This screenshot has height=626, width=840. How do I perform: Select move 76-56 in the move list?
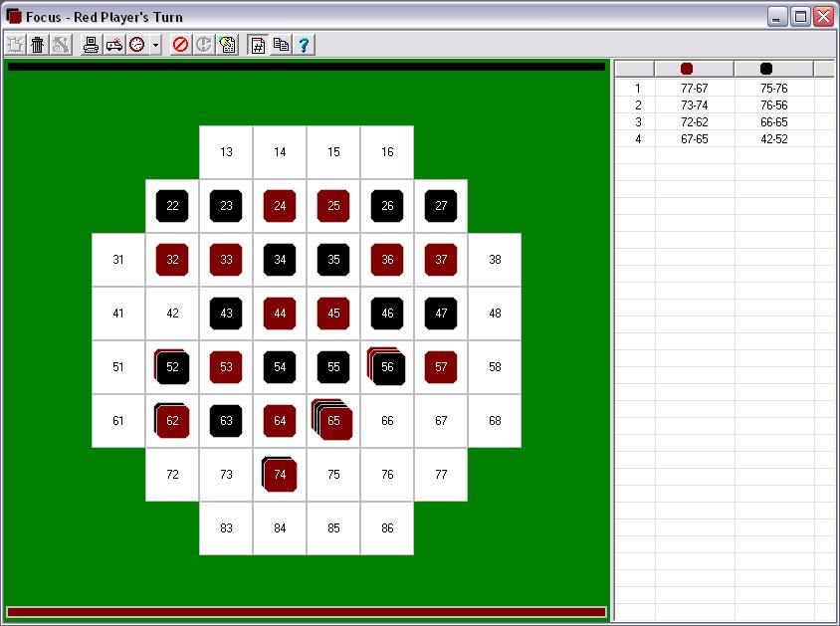pos(774,104)
